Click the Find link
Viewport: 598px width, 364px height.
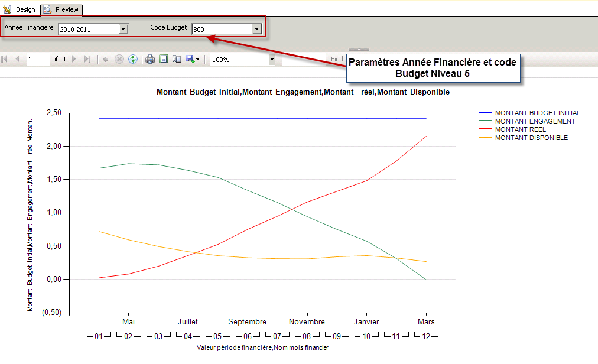336,59
